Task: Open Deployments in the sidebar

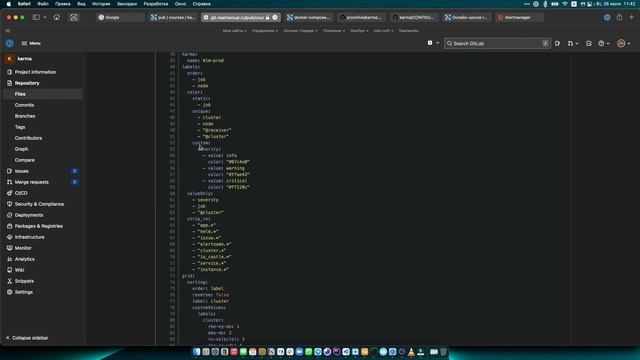Action: tap(25, 216)
